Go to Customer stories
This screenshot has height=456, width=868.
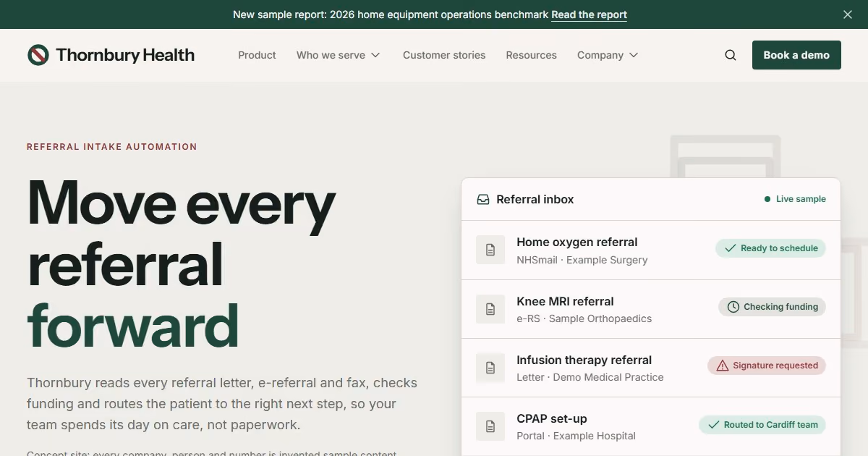444,55
